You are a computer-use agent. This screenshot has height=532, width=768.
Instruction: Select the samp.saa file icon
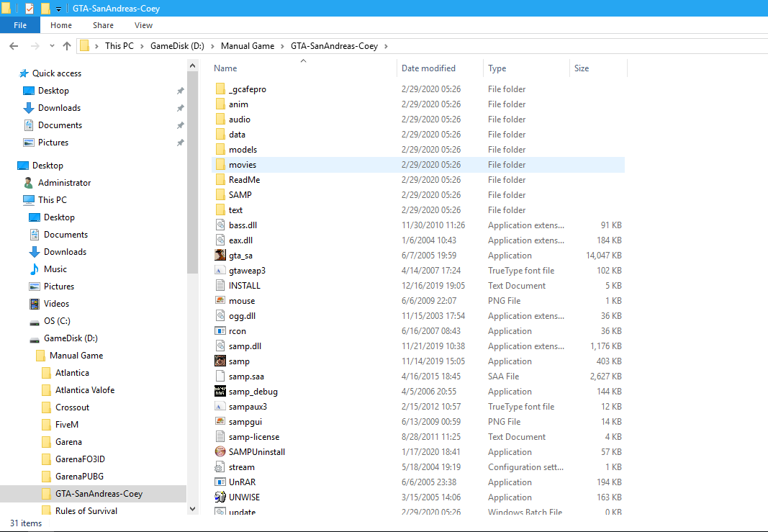click(220, 377)
